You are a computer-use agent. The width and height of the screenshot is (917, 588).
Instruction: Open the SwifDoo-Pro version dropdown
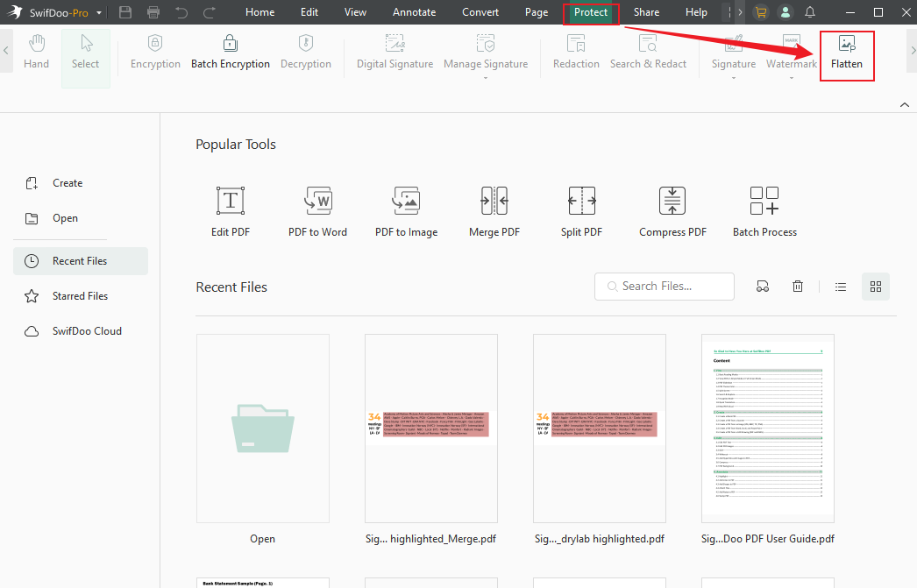99,12
